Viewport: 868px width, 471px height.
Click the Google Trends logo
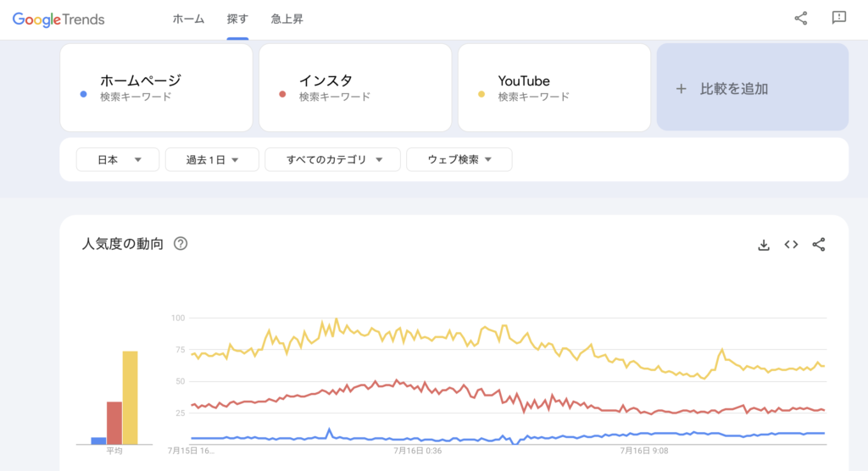(x=58, y=19)
